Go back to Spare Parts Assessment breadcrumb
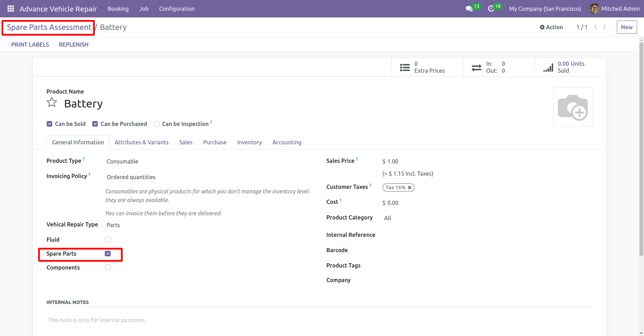 pyautogui.click(x=49, y=27)
